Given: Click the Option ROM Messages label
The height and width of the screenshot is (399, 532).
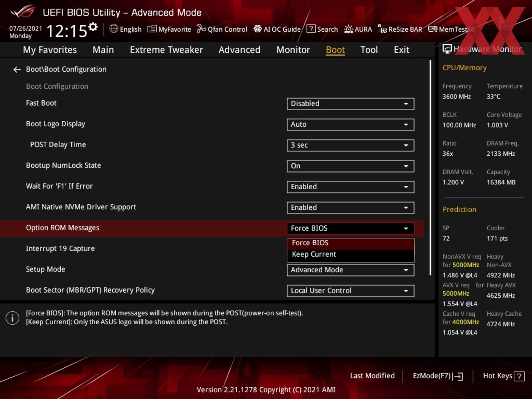Looking at the screenshot, I should pos(63,228).
